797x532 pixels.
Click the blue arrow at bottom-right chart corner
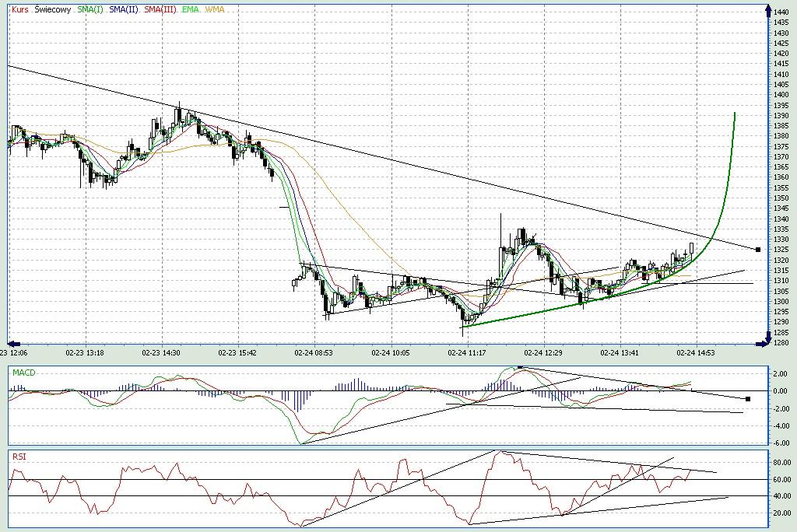(760, 342)
